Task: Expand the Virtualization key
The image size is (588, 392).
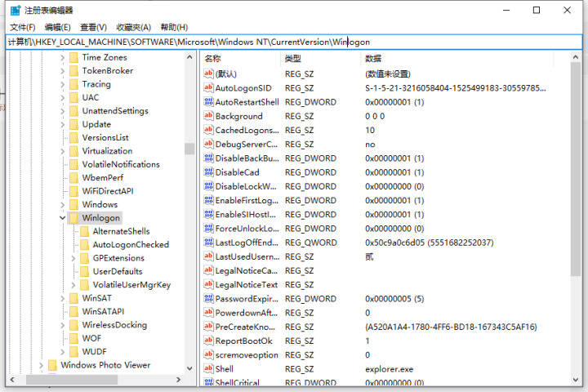Action: tap(62, 151)
